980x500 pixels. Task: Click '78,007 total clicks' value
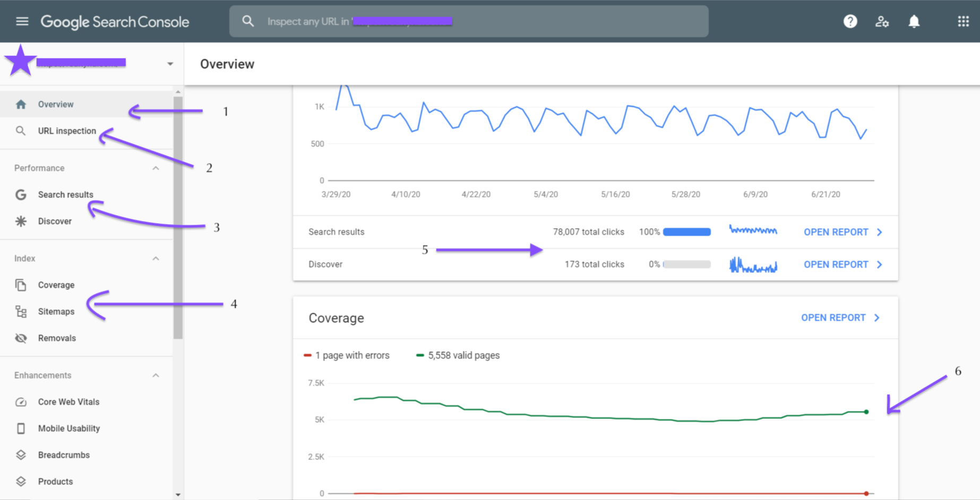pyautogui.click(x=588, y=232)
